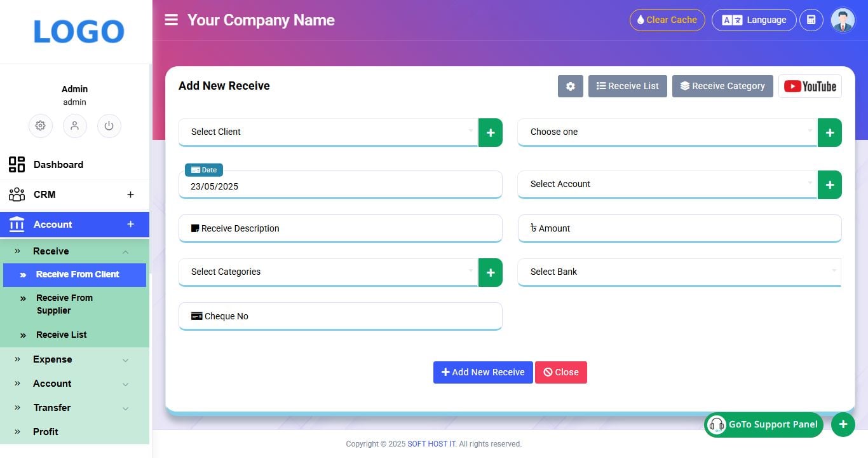Click the floating green plus support button
The width and height of the screenshot is (868, 458).
(x=843, y=424)
